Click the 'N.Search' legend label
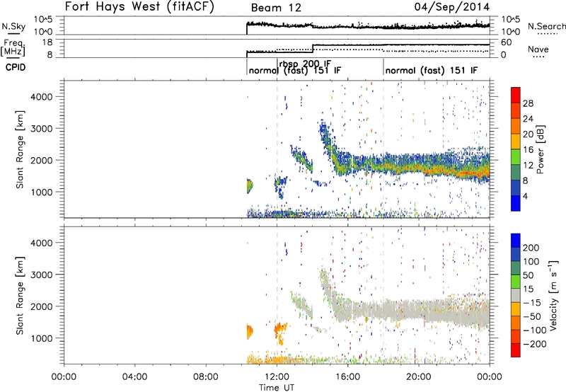This screenshot has width=566, height=392. [546, 26]
